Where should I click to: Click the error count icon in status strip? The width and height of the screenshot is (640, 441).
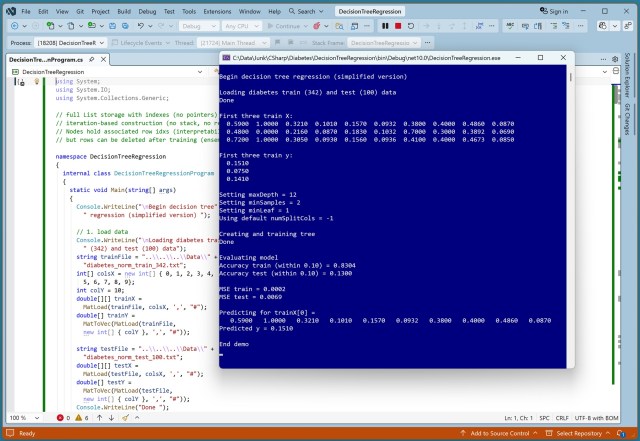click(x=62, y=417)
